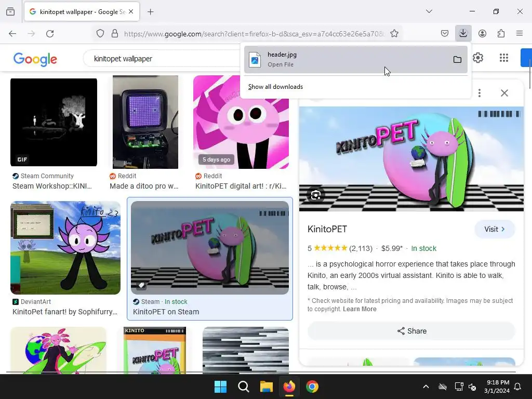Viewport: 532px width, 399px height.
Task: Open Steam Workshop::KINI... result link
Action: coord(52,187)
